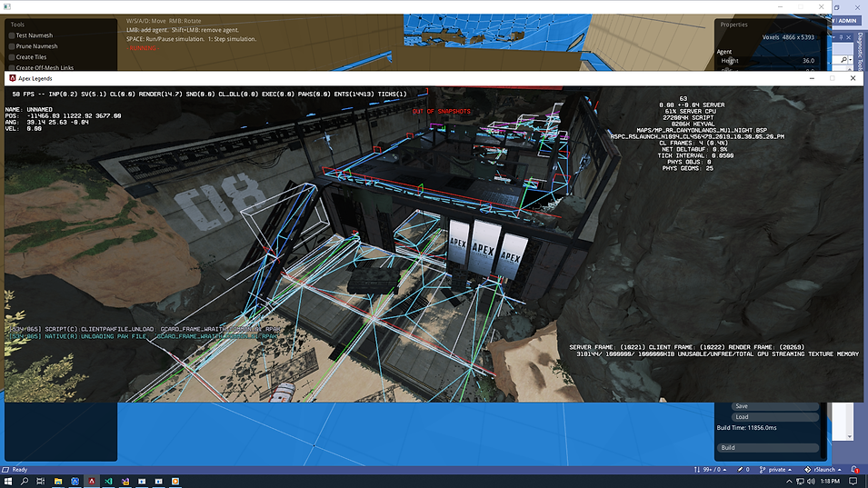Open the Diagnostic Tools side tab
868x488 pixels.
point(860,51)
